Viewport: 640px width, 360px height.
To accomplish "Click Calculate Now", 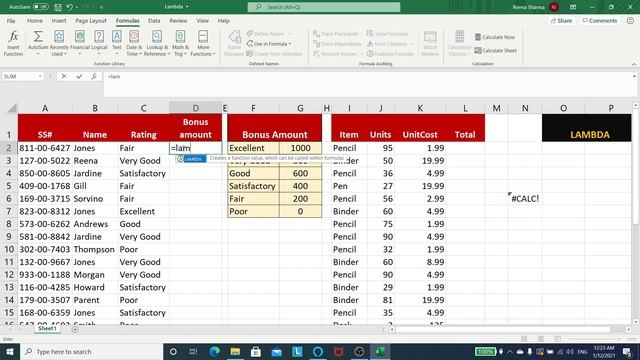I will click(495, 37).
